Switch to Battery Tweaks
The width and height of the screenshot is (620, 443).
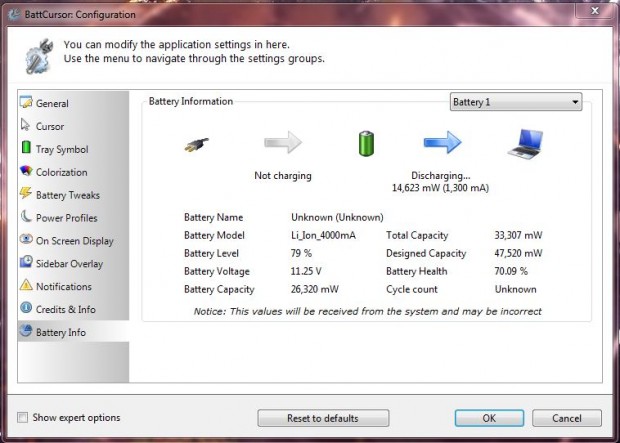coord(74,195)
